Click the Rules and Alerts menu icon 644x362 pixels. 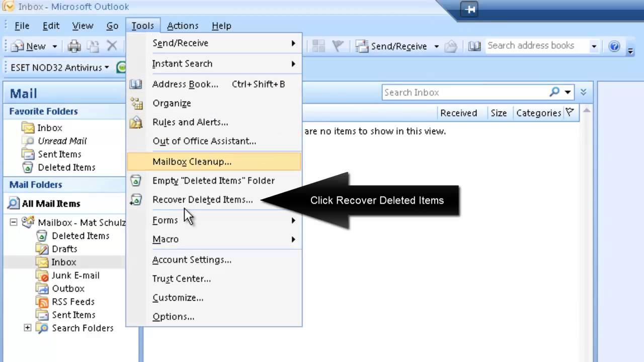coord(136,122)
